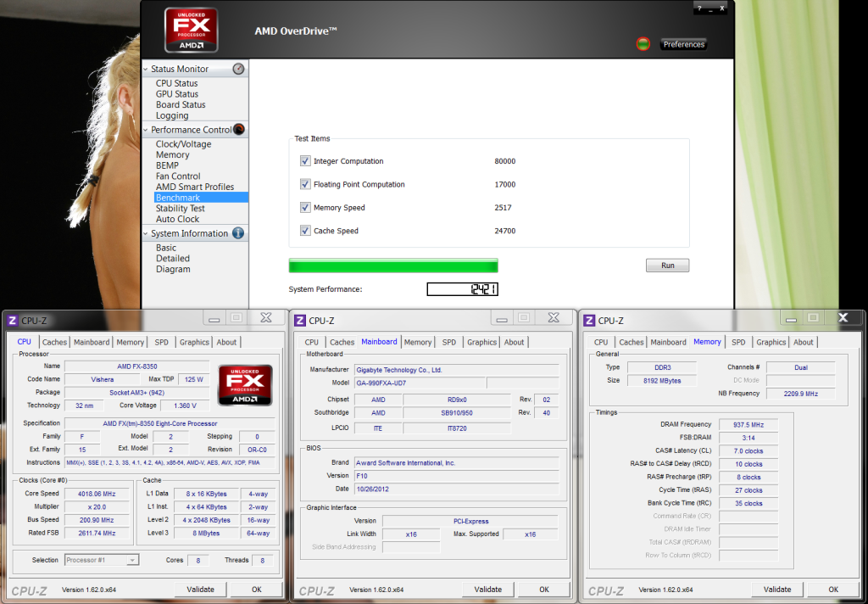Uncheck Floating Point Computation test item
Image resolution: width=868 pixels, height=604 pixels.
[x=305, y=184]
